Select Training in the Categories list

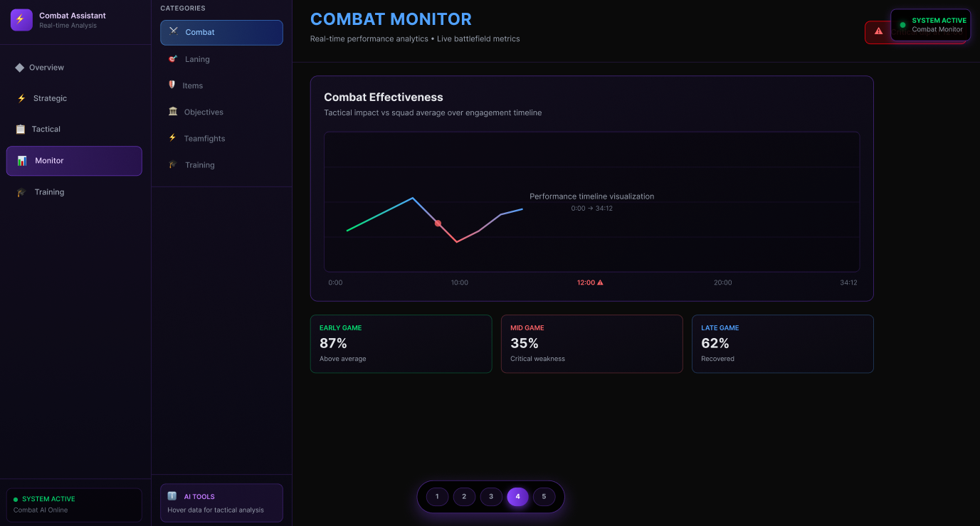(x=221, y=164)
